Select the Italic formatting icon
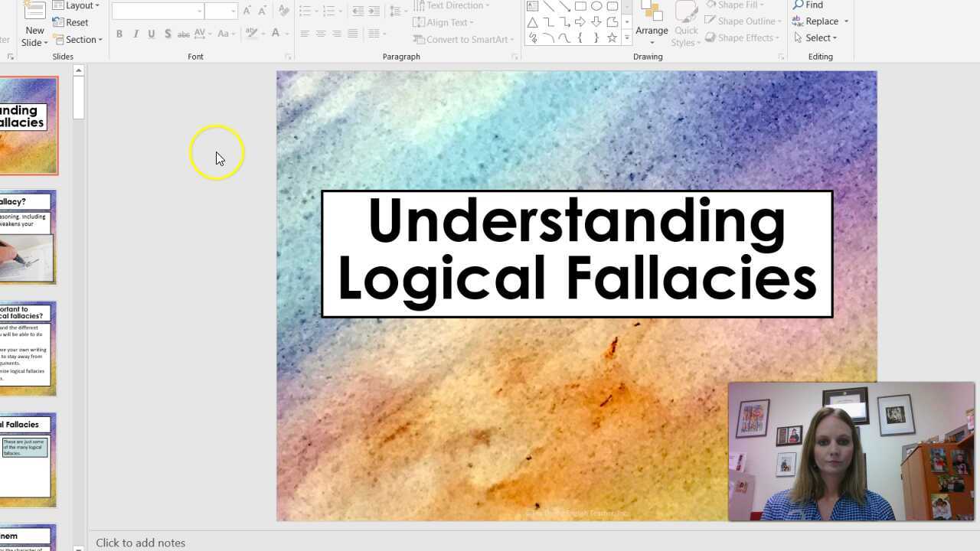This screenshot has width=980, height=551. click(x=136, y=34)
